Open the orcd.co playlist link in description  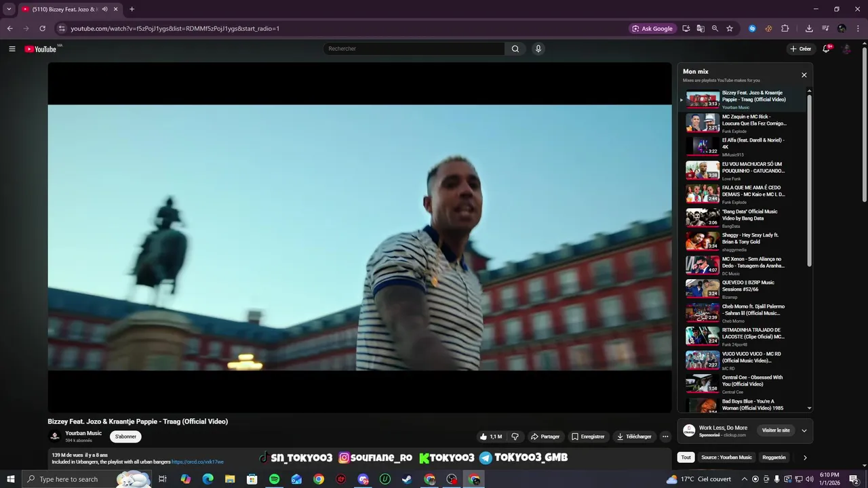pos(197,462)
